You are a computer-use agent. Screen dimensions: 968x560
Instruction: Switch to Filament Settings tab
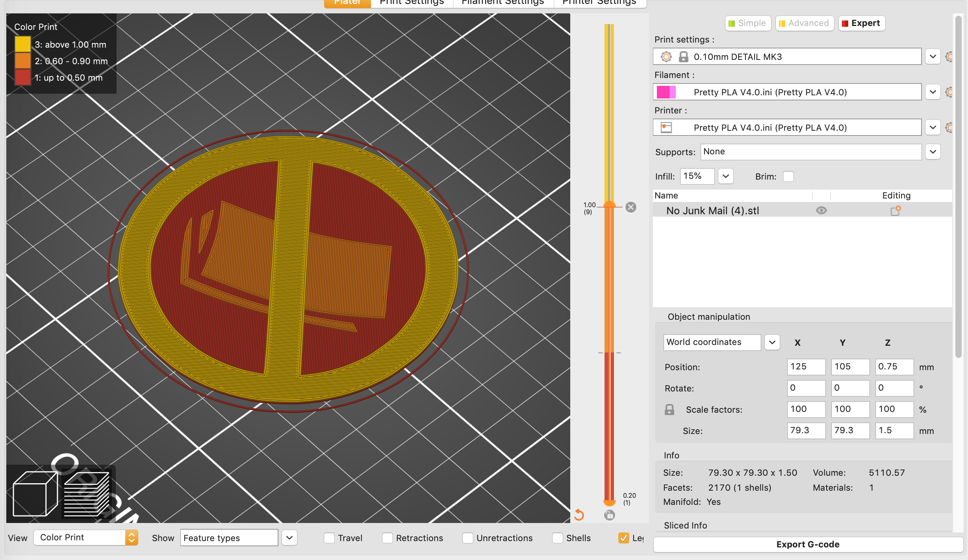click(503, 2)
